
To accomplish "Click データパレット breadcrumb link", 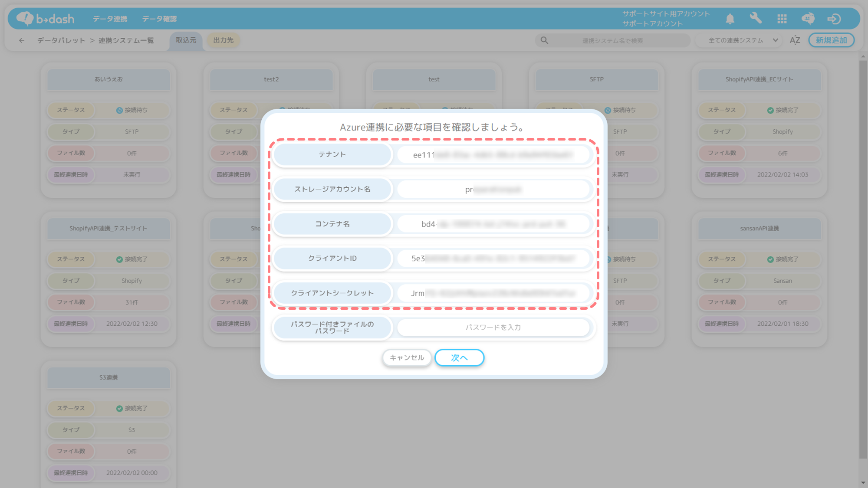I will tap(61, 40).
